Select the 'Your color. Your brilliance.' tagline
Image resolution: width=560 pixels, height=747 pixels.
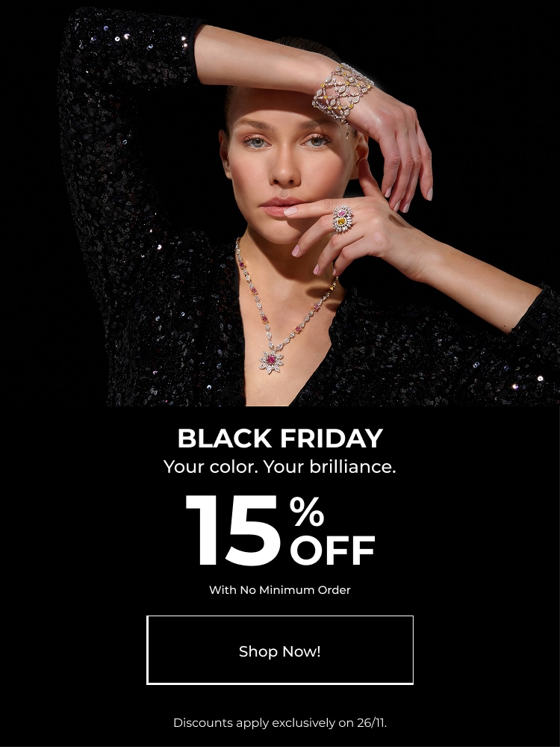(x=280, y=466)
